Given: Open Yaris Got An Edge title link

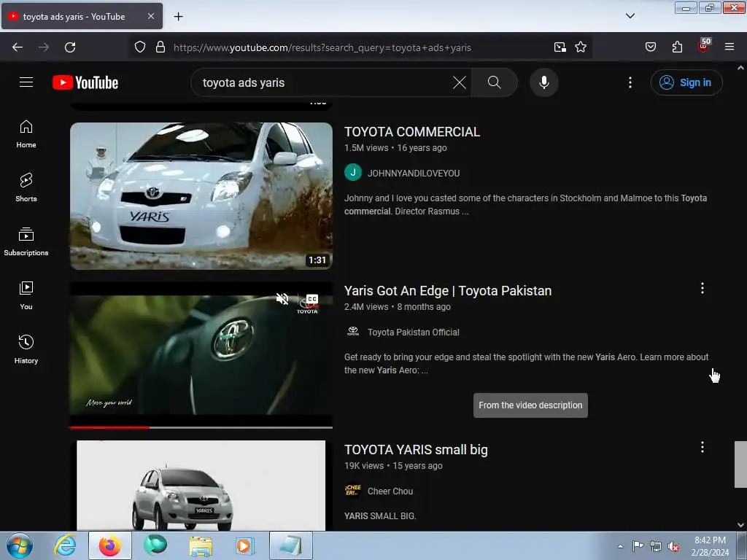Looking at the screenshot, I should pos(448,291).
